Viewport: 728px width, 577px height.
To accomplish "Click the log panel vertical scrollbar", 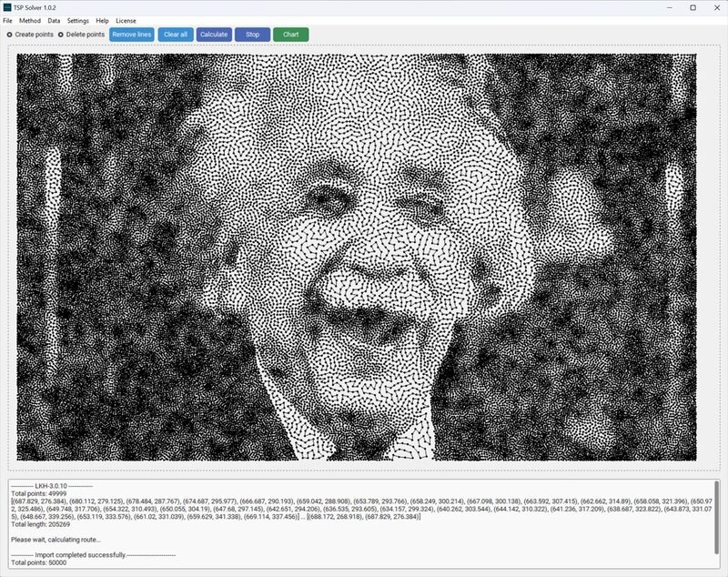I will tap(716, 510).
